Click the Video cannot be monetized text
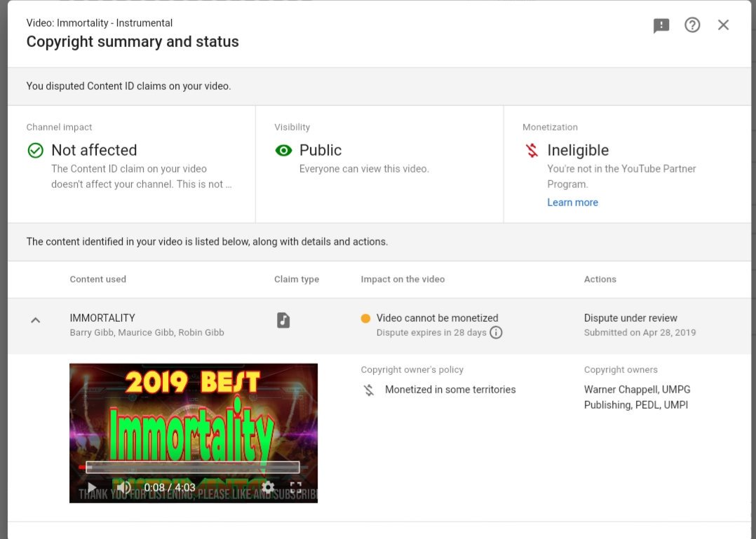Viewport: 756px width, 539px height. 438,318
